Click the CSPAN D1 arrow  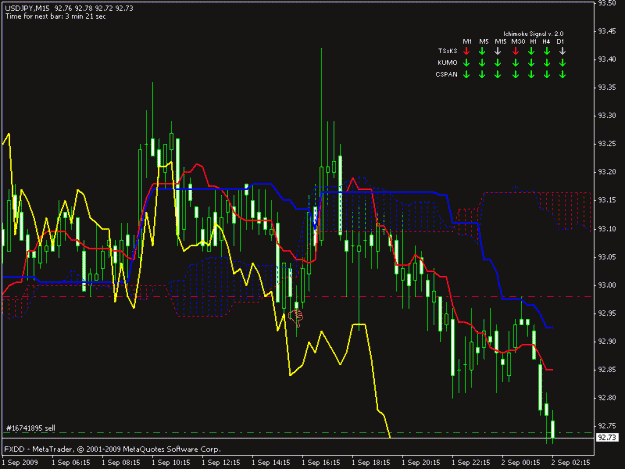(562, 74)
